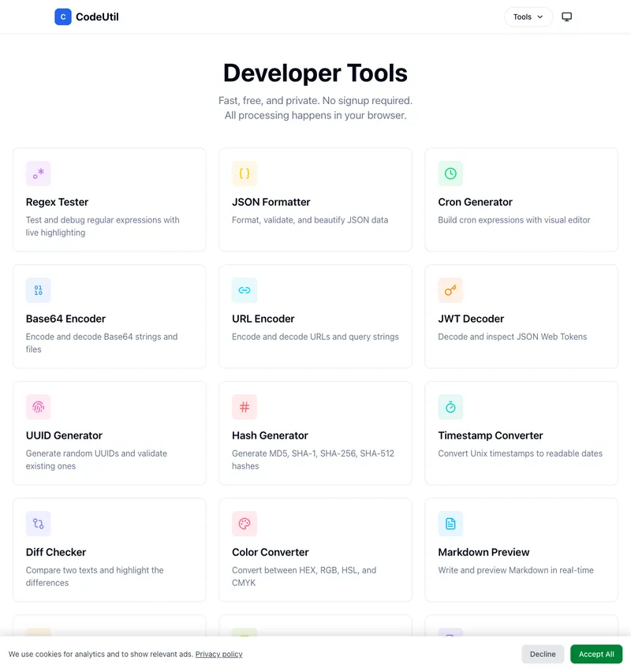Accept all cookies in the banner
The height and width of the screenshot is (672, 631).
tap(596, 654)
